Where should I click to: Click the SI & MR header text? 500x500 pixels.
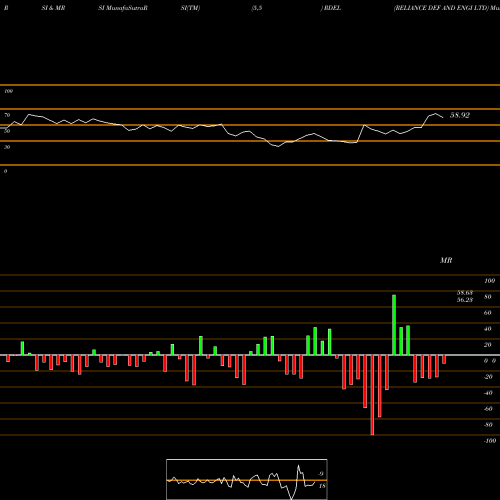53,8
